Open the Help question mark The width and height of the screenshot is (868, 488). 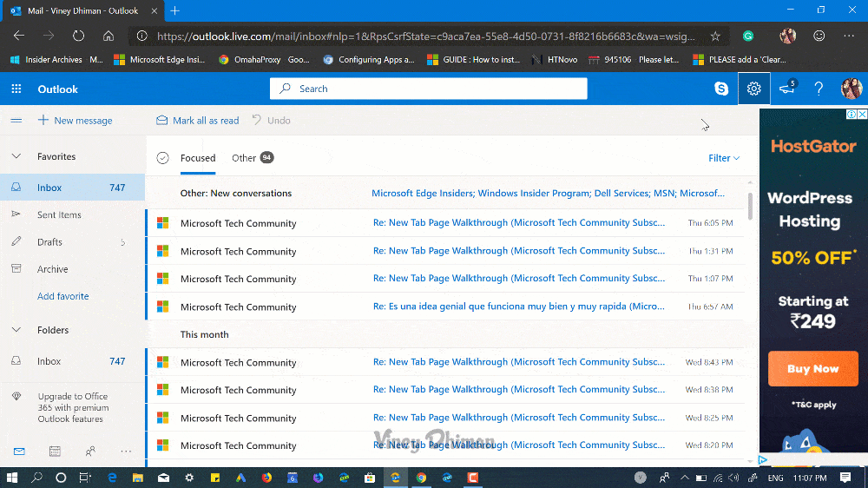click(819, 89)
